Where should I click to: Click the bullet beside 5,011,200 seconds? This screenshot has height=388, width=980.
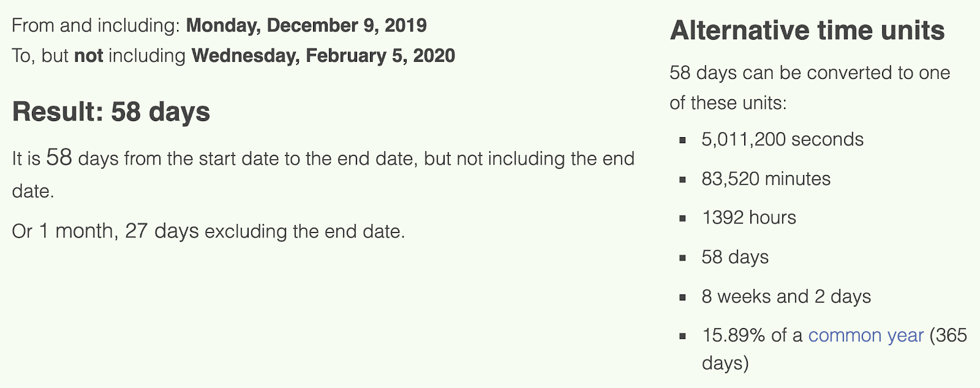point(682,140)
